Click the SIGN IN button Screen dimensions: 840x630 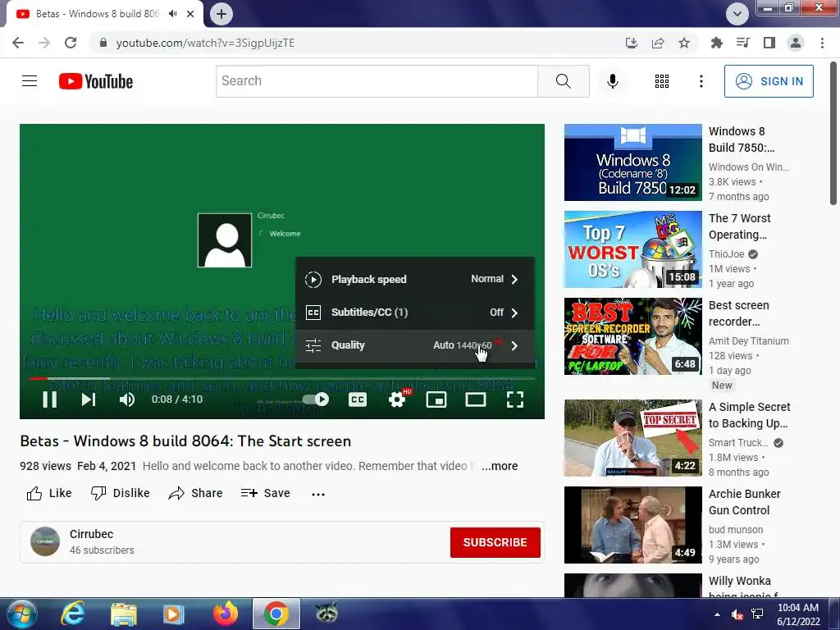(769, 81)
